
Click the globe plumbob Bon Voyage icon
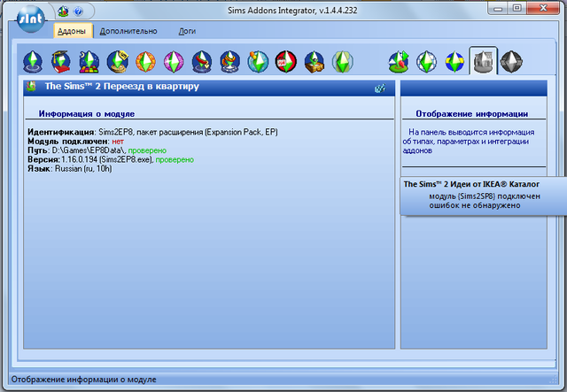tap(258, 61)
